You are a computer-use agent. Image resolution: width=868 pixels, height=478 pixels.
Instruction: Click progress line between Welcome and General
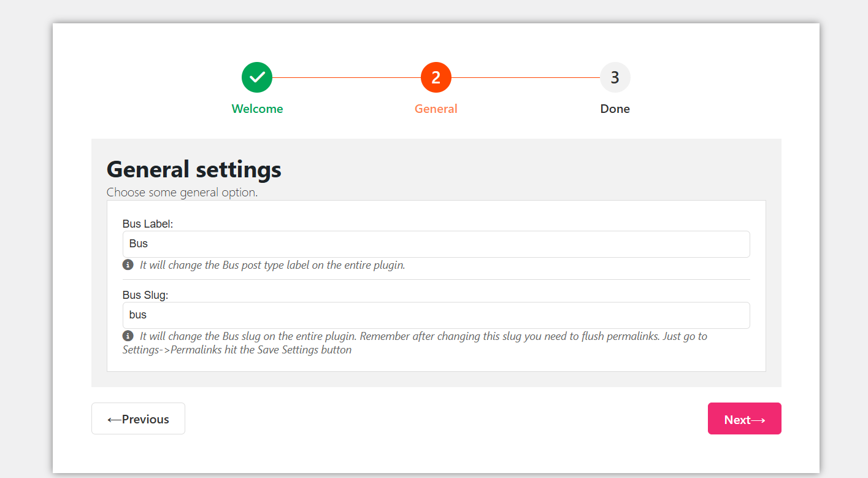[347, 78]
